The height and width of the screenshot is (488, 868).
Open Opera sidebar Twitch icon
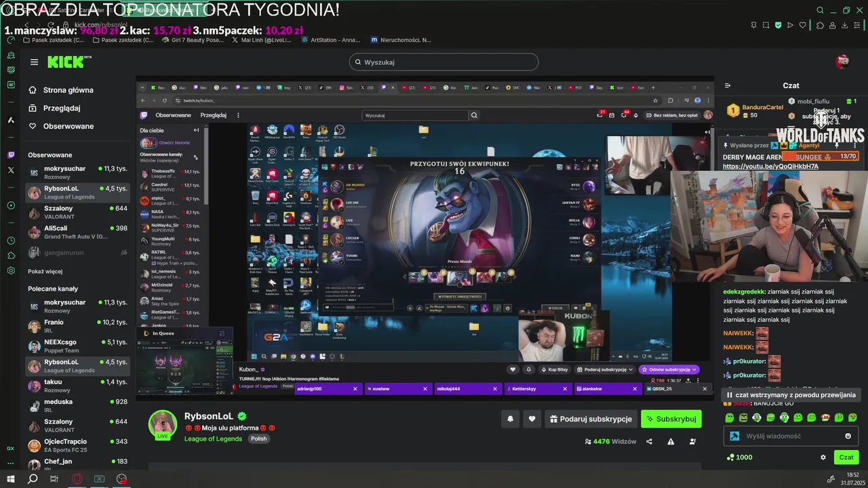tap(11, 155)
